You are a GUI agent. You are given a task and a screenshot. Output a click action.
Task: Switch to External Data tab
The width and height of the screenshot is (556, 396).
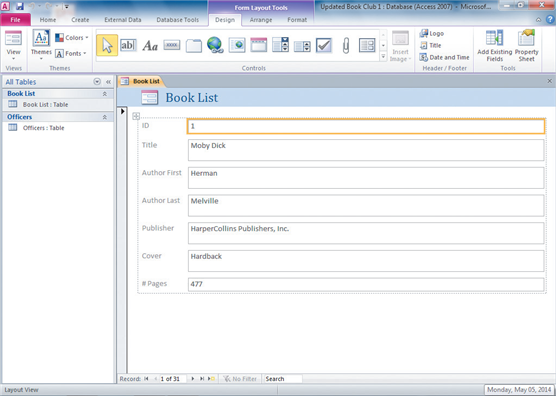pos(123,20)
